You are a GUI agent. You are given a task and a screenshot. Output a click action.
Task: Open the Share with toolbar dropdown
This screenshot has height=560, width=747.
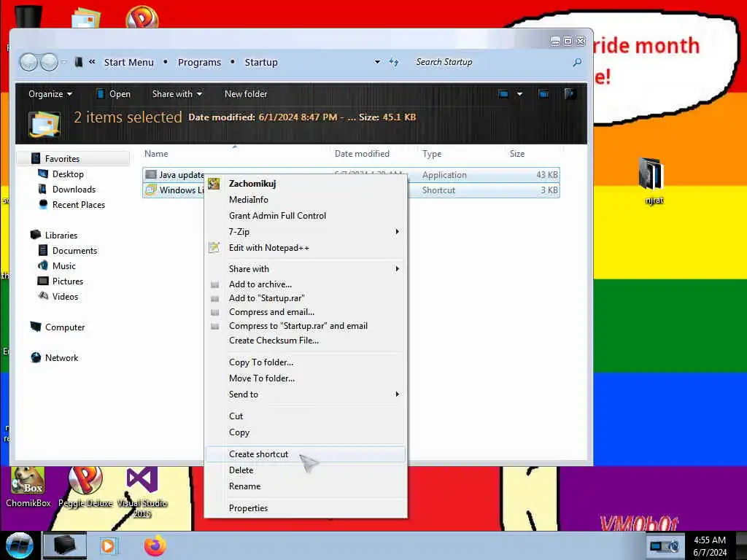[177, 94]
